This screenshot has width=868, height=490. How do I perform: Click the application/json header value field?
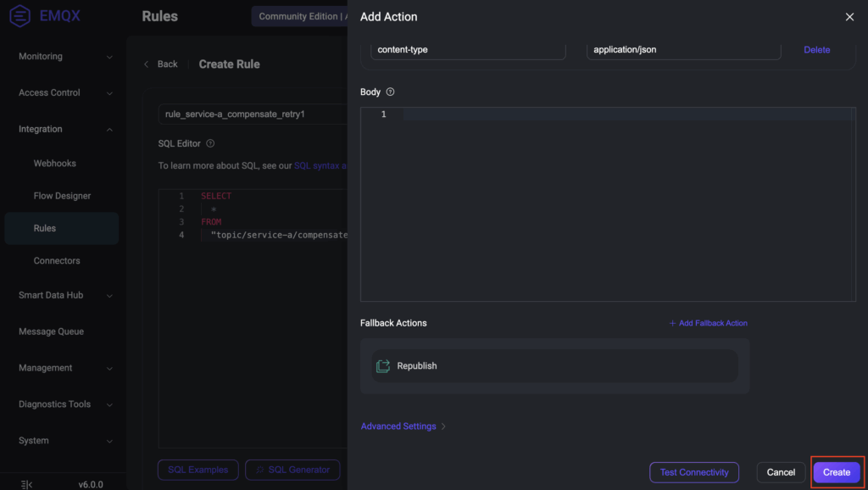(x=683, y=50)
